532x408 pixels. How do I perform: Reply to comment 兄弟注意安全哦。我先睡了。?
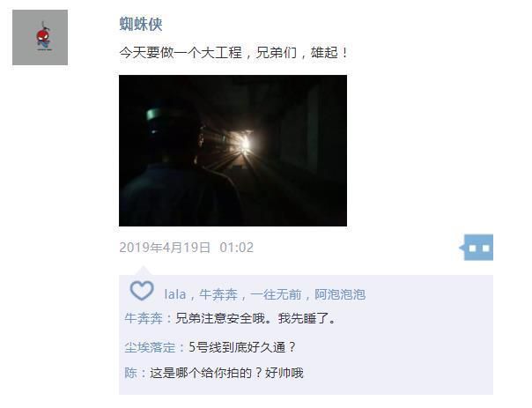[x=255, y=318]
